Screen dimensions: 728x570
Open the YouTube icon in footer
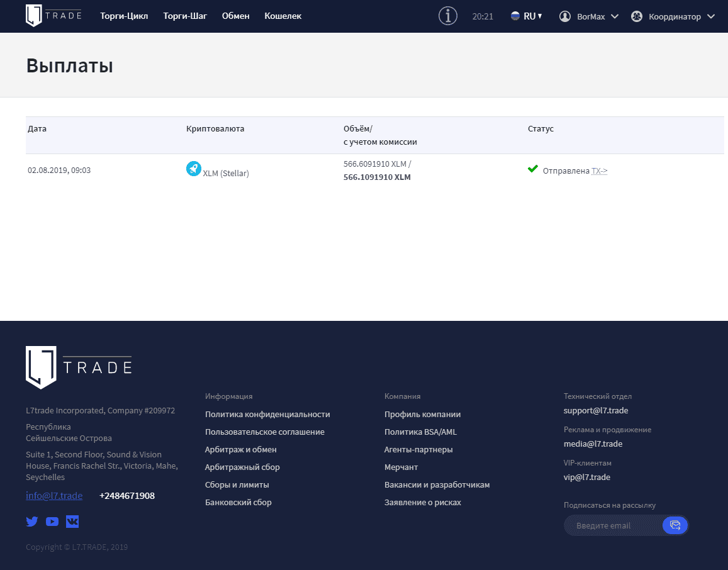(52, 522)
